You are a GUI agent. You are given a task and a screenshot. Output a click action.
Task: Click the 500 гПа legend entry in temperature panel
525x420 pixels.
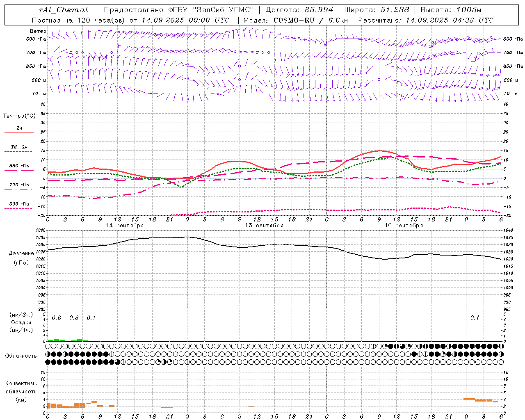tap(19, 204)
